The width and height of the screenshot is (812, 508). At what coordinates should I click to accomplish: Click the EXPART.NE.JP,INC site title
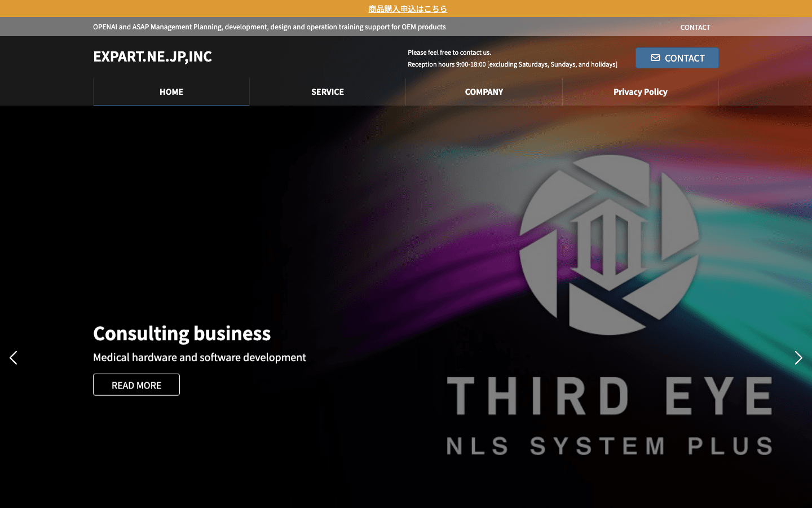(152, 56)
